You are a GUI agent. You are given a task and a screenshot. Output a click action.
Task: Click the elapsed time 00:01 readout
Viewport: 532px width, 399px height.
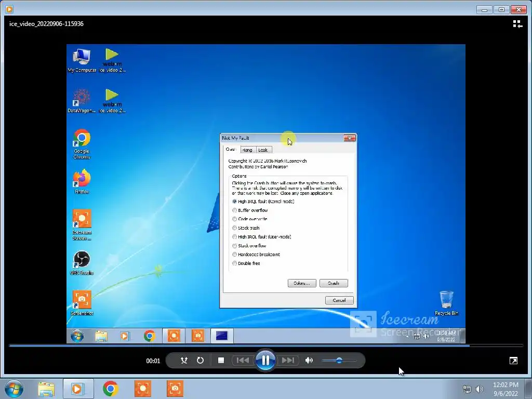(x=153, y=361)
